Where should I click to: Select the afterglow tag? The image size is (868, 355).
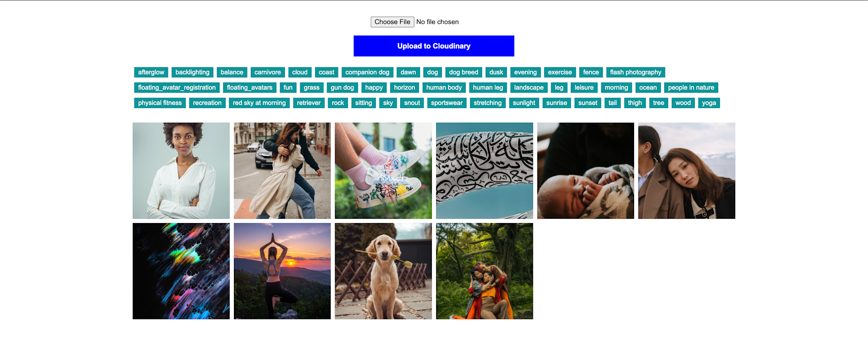click(x=151, y=72)
